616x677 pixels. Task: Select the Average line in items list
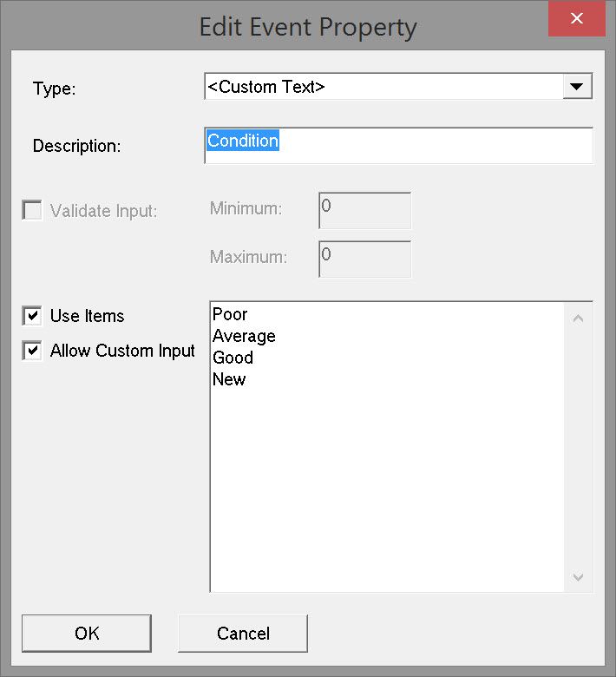point(244,336)
